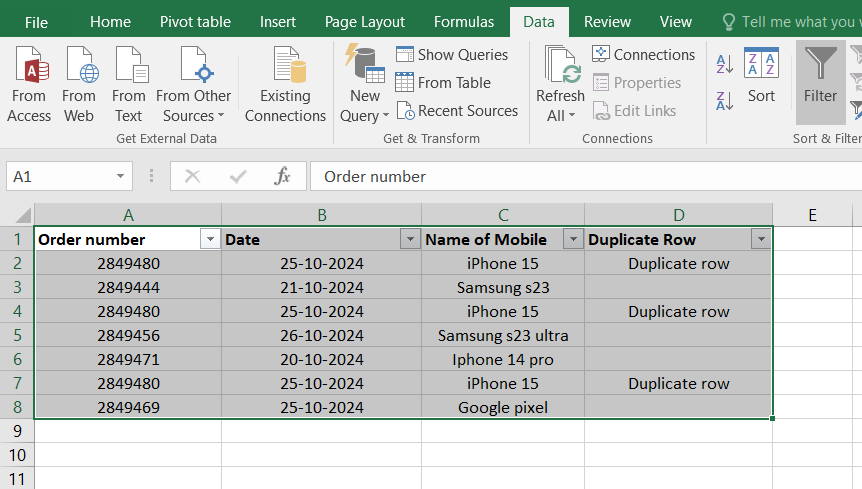The height and width of the screenshot is (489, 862).
Task: Select column A header
Action: [128, 215]
